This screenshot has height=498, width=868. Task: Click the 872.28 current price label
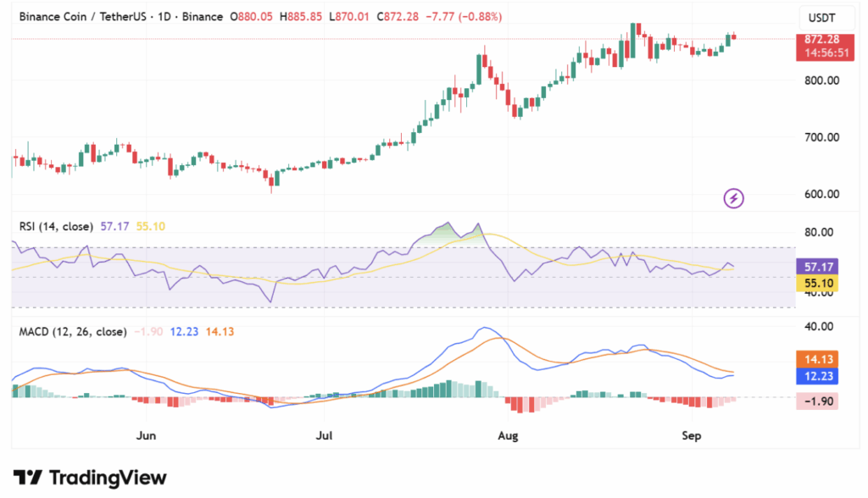coord(822,39)
